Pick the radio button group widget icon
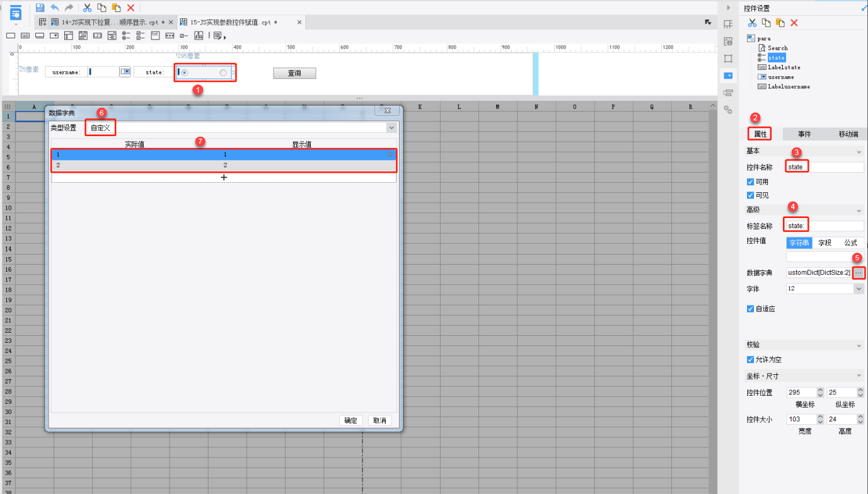 pyautogui.click(x=127, y=36)
